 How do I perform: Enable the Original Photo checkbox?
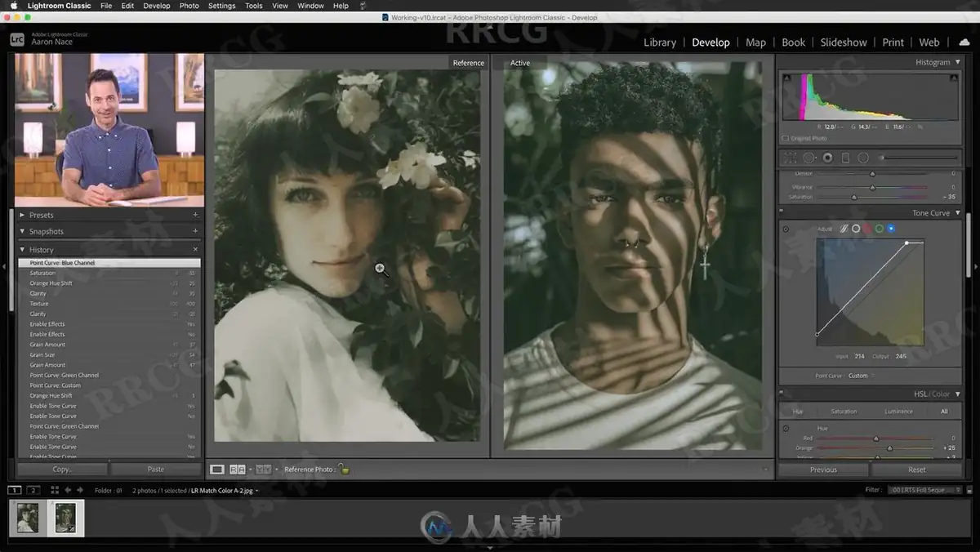(785, 138)
